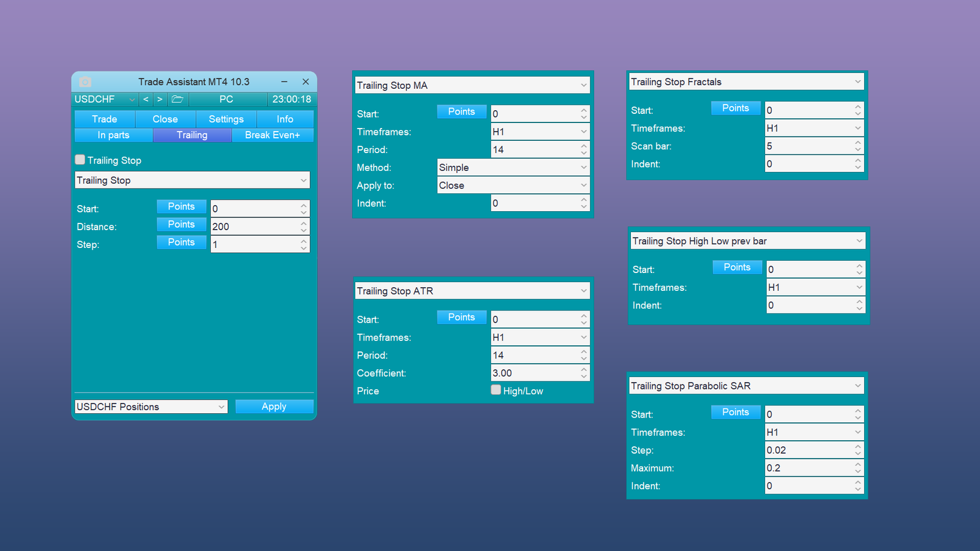Select the Break Even+ sub-tab
980x551 pixels.
[x=273, y=135]
